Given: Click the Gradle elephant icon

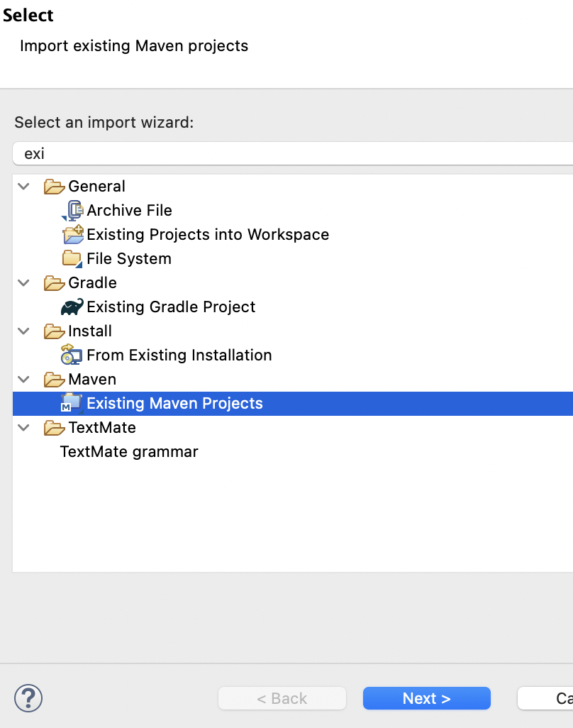Looking at the screenshot, I should click(72, 307).
